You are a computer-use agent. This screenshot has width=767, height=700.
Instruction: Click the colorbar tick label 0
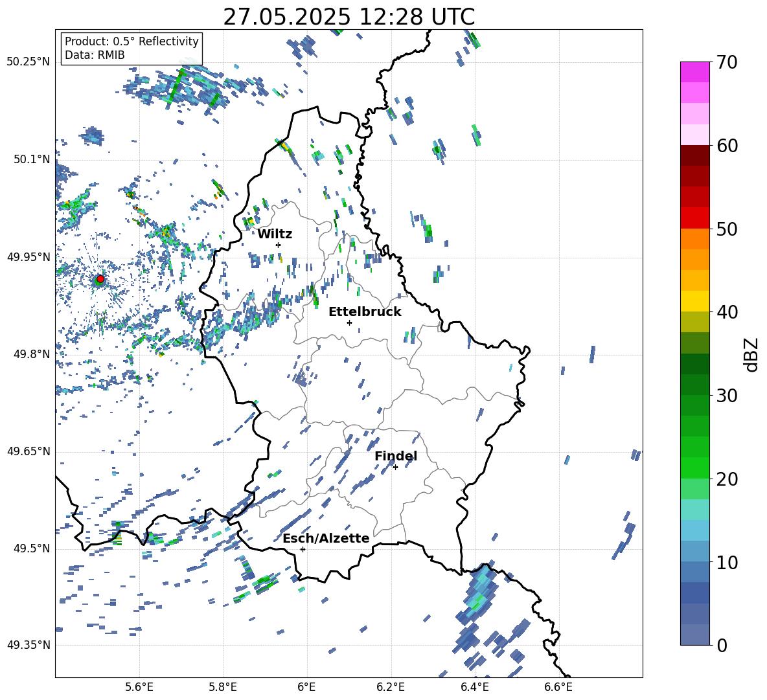coord(722,645)
